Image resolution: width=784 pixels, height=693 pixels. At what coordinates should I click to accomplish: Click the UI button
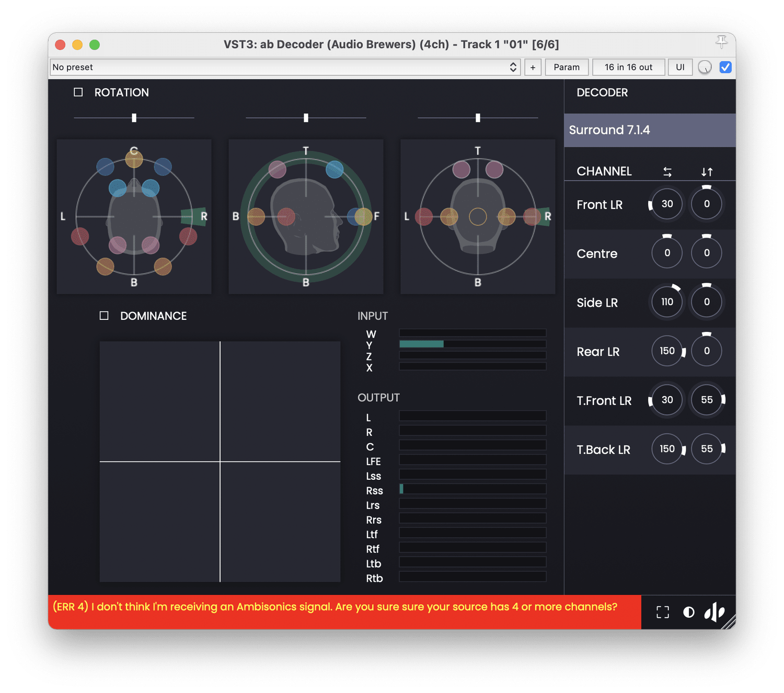click(680, 67)
